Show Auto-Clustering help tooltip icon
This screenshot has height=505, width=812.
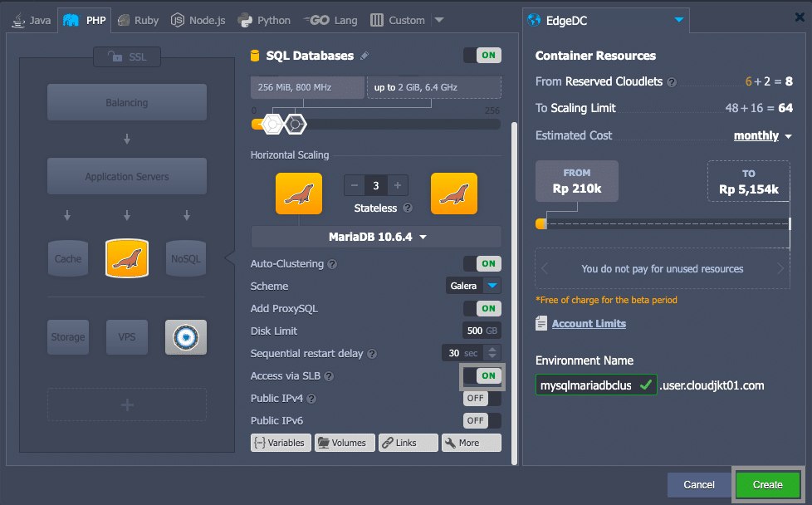[x=332, y=264]
